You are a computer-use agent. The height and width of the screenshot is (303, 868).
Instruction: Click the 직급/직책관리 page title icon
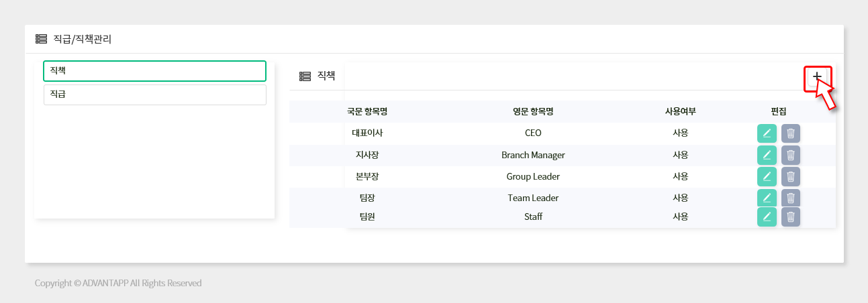point(41,39)
